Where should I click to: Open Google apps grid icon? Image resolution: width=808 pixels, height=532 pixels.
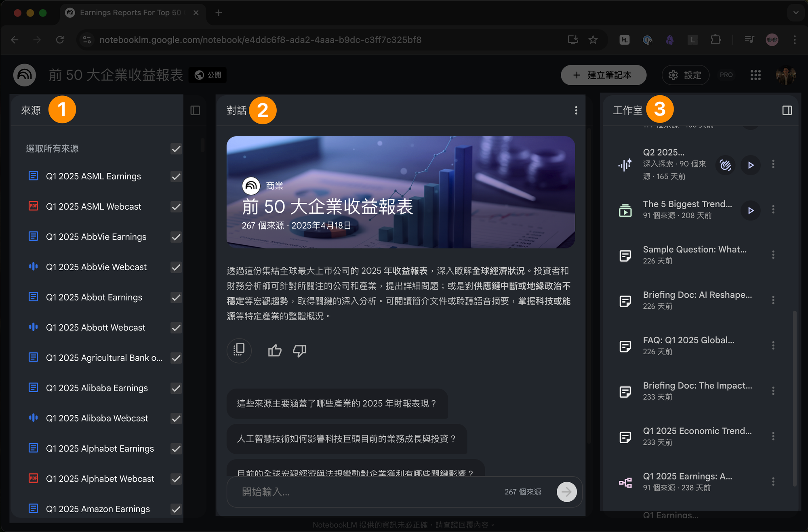[755, 75]
